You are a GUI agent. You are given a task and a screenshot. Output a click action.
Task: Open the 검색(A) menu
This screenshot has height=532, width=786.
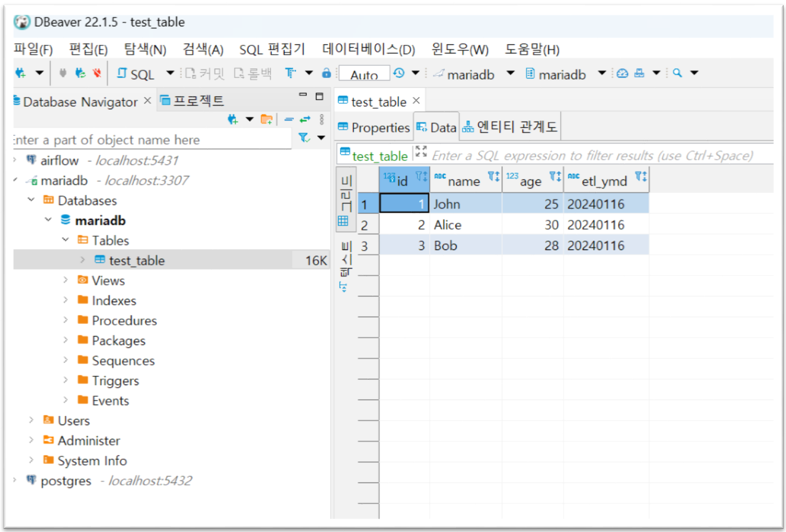pos(203,49)
